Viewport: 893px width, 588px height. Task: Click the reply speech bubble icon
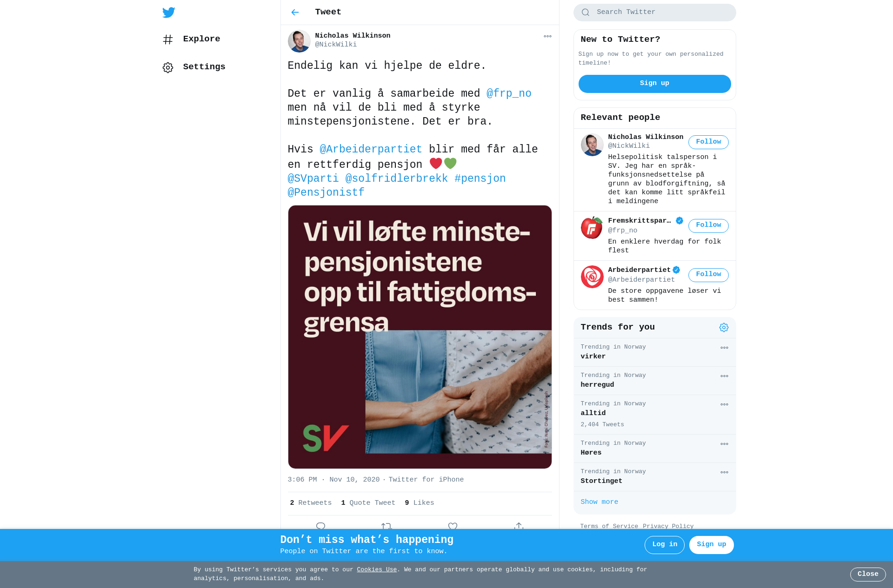pos(320,526)
